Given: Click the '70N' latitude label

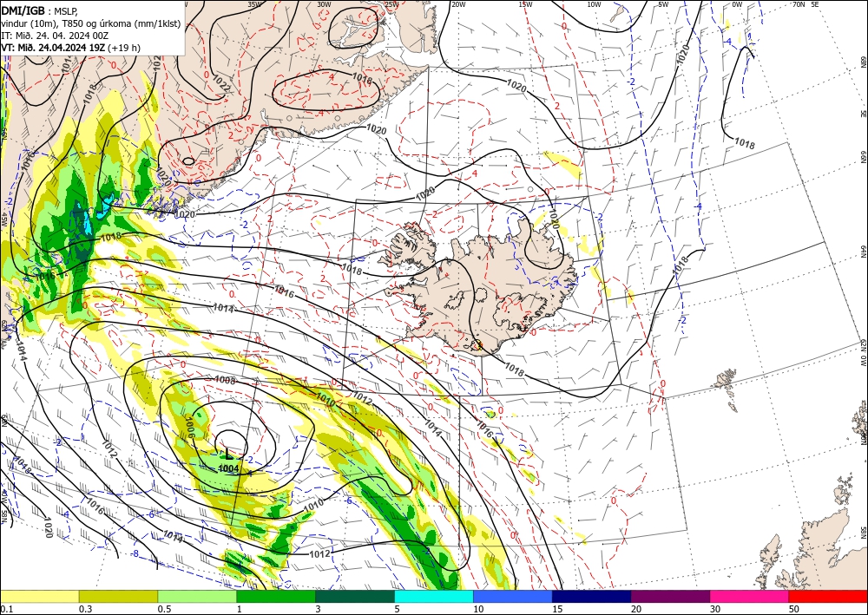Looking at the screenshot, I should pyautogui.click(x=799, y=4).
